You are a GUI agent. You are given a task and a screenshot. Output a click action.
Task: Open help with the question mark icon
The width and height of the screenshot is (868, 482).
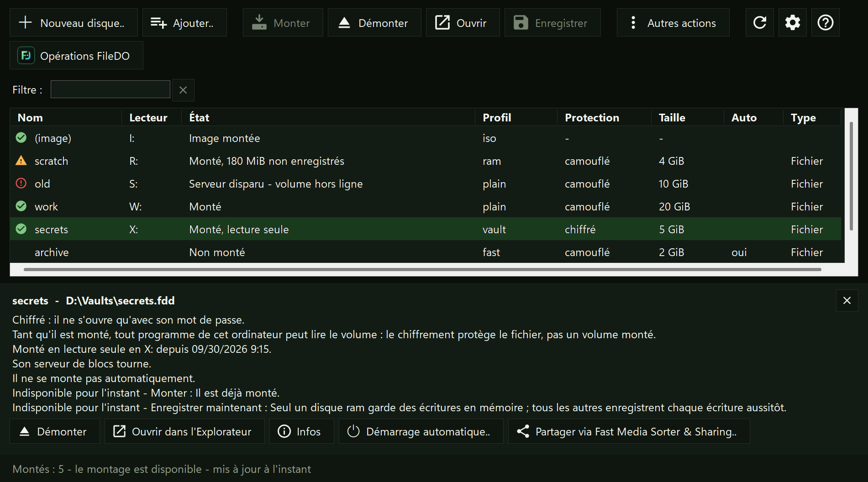click(826, 22)
